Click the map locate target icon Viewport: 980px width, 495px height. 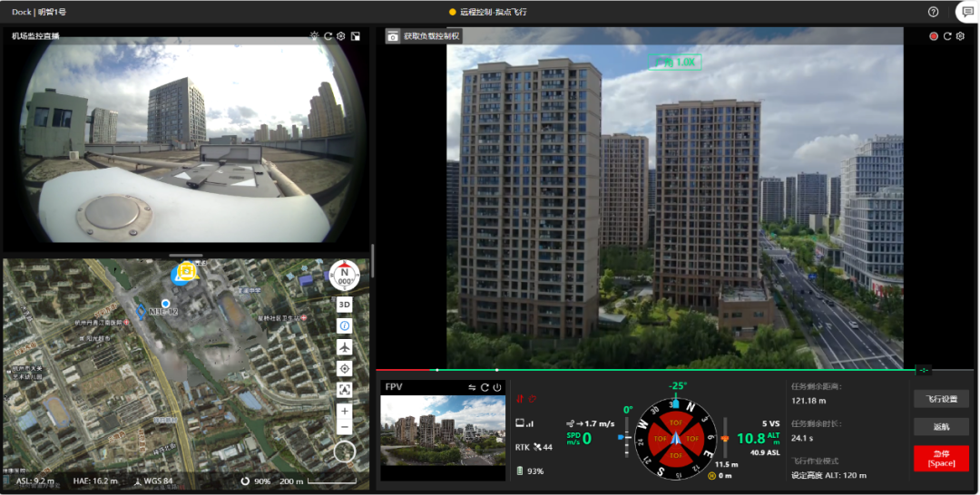click(345, 369)
